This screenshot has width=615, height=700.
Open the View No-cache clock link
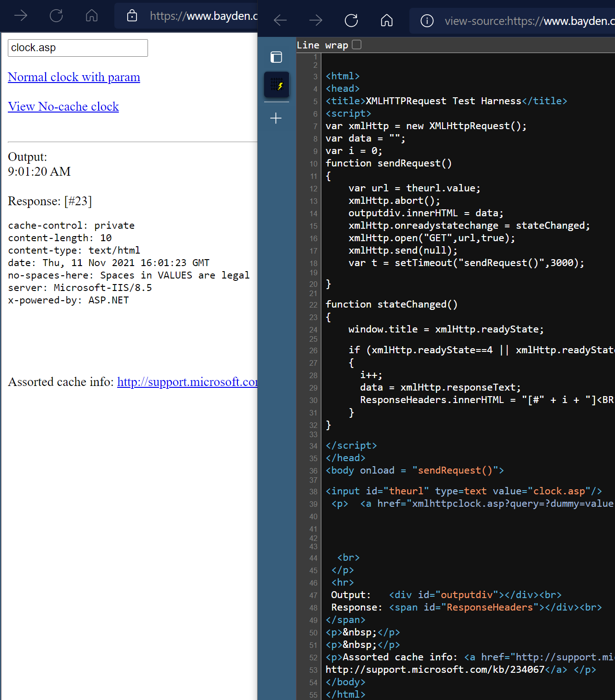click(x=63, y=107)
